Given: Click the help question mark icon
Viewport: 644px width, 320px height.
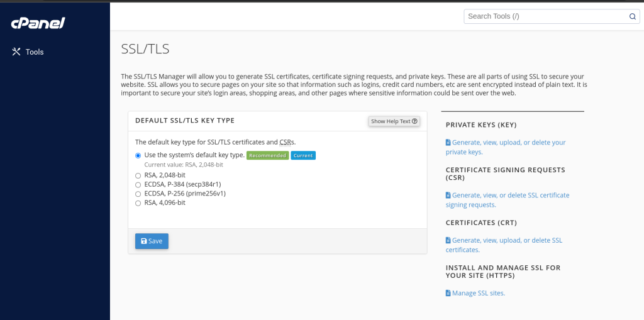Looking at the screenshot, I should click(x=414, y=121).
